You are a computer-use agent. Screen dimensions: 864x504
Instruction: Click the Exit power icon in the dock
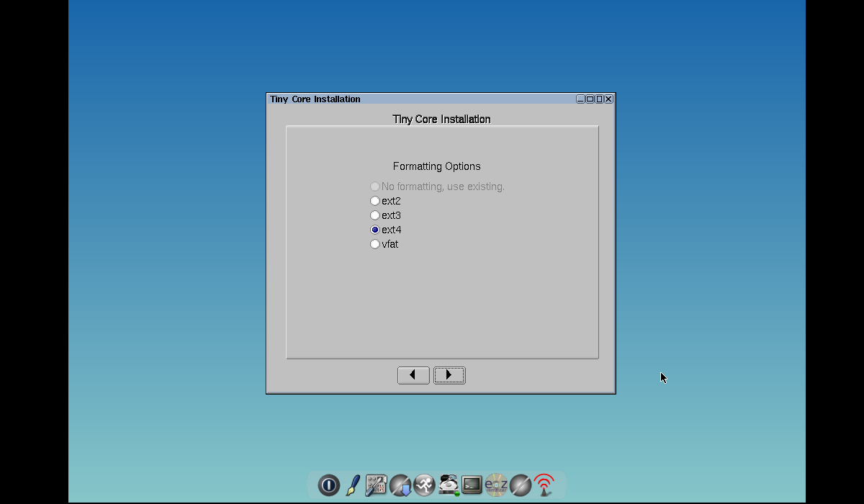(x=328, y=485)
